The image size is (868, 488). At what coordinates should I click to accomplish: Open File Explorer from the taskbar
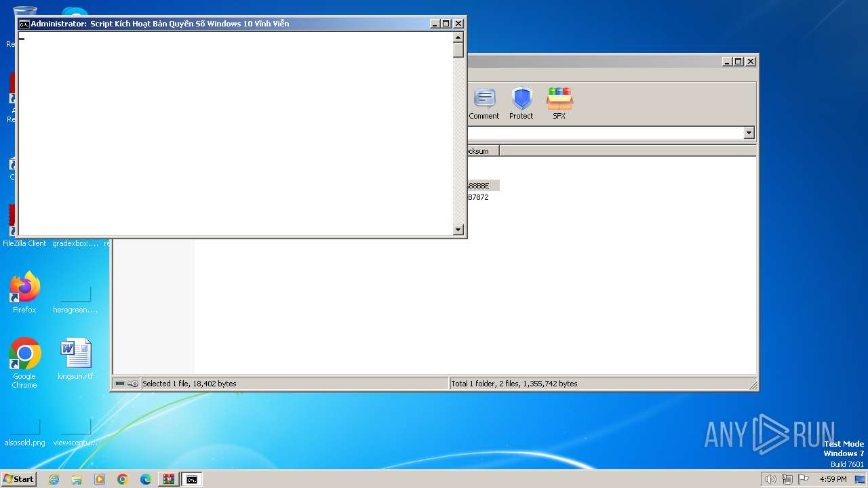[77, 479]
